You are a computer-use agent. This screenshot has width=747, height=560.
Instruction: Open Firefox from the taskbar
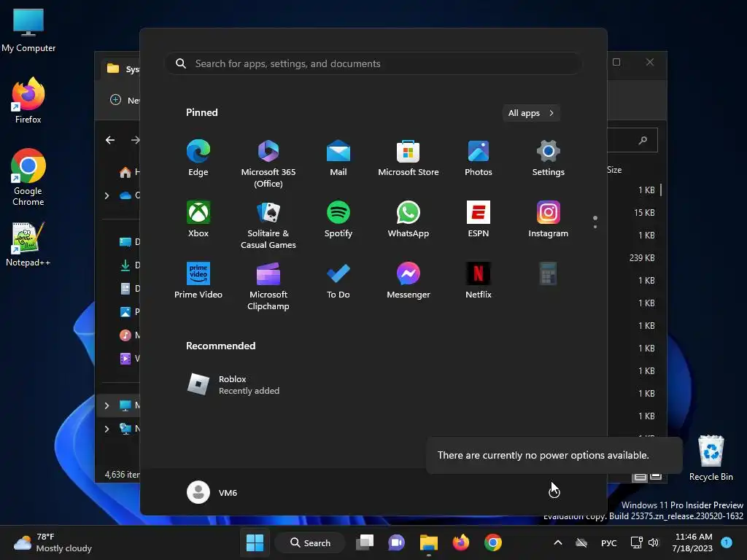click(461, 542)
